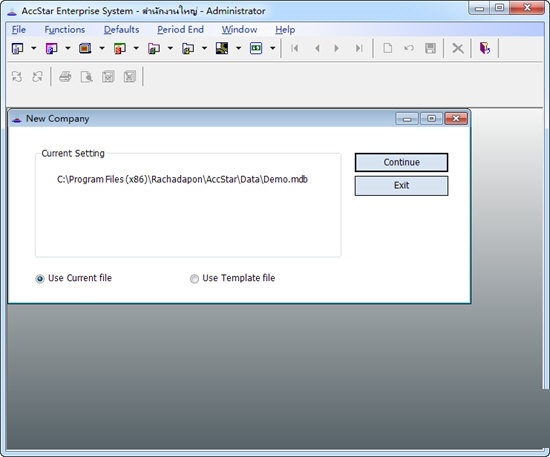This screenshot has height=457, width=550.
Task: Expand the dropdown arrow beside first toolbar module icon
Action: (x=34, y=48)
